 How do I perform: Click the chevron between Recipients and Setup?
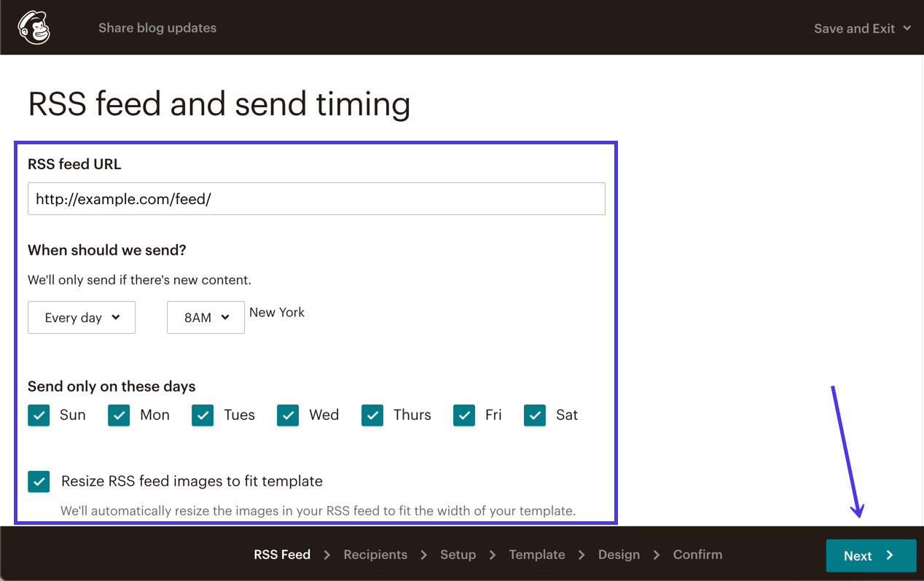[423, 555]
